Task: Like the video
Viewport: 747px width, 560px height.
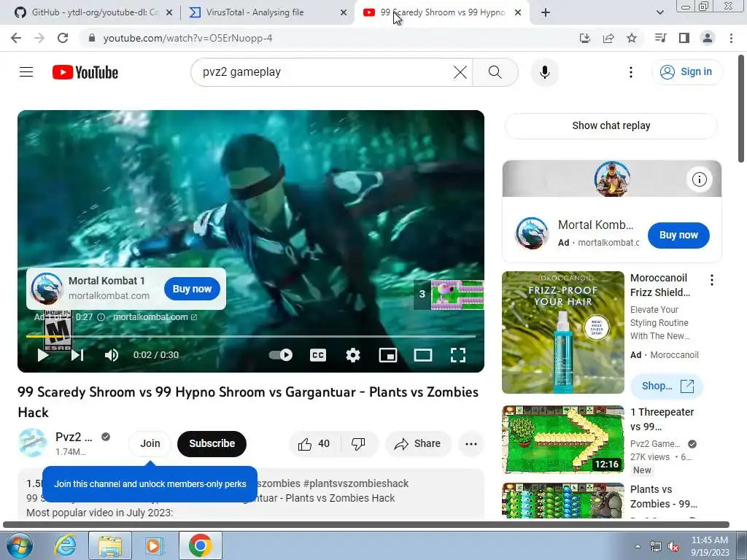Action: coord(314,444)
